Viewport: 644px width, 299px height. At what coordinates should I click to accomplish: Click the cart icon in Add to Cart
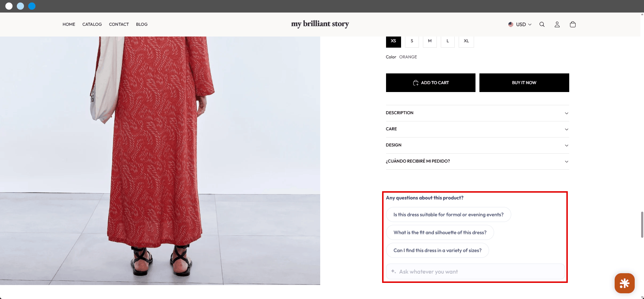tap(415, 83)
